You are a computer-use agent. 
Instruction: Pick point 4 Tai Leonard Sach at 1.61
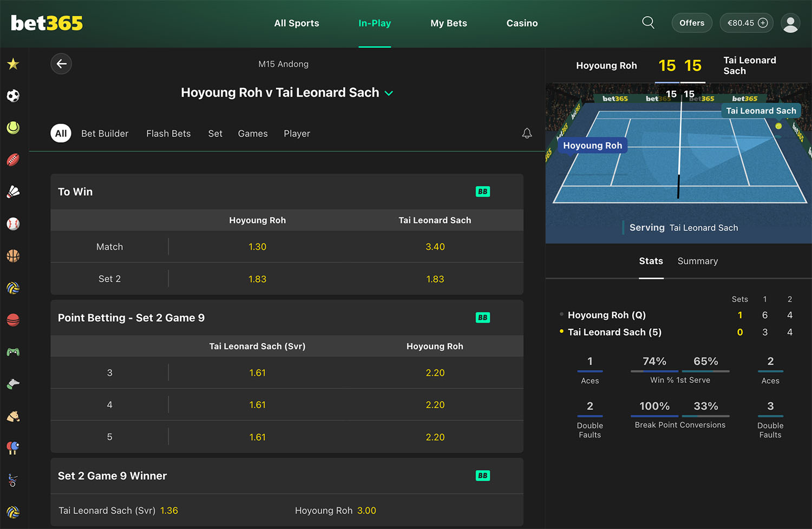(x=258, y=405)
